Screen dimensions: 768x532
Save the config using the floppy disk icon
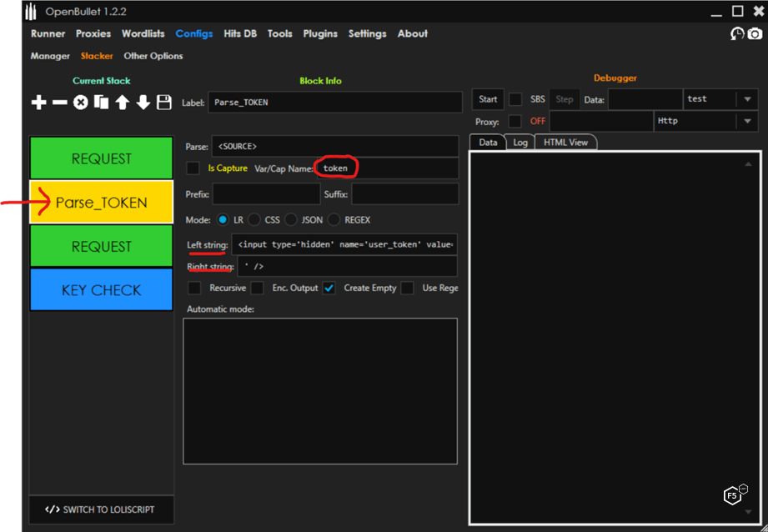[164, 103]
